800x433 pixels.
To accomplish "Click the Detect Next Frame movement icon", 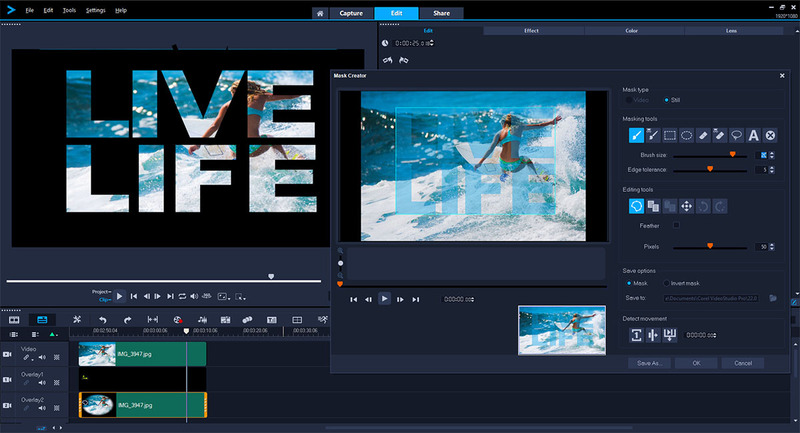I will tap(653, 335).
